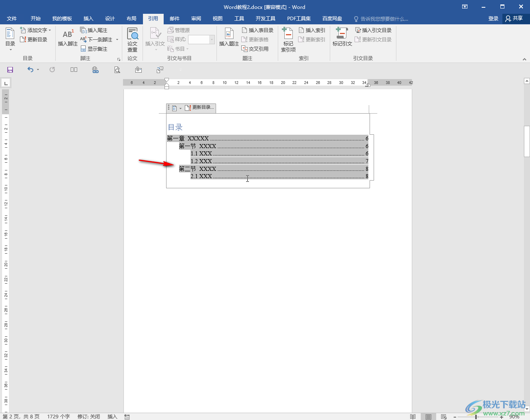This screenshot has width=530, height=420.
Task: Undo the last action
Action: (30, 70)
